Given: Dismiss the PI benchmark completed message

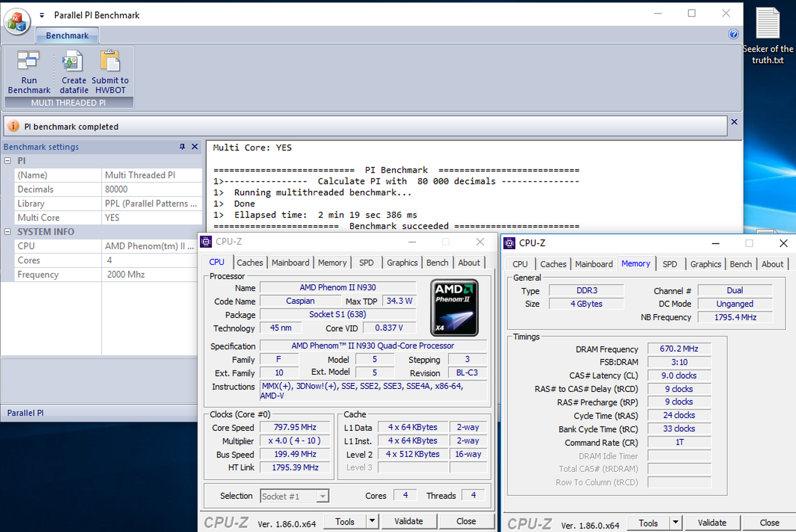Looking at the screenshot, I should pos(734,122).
